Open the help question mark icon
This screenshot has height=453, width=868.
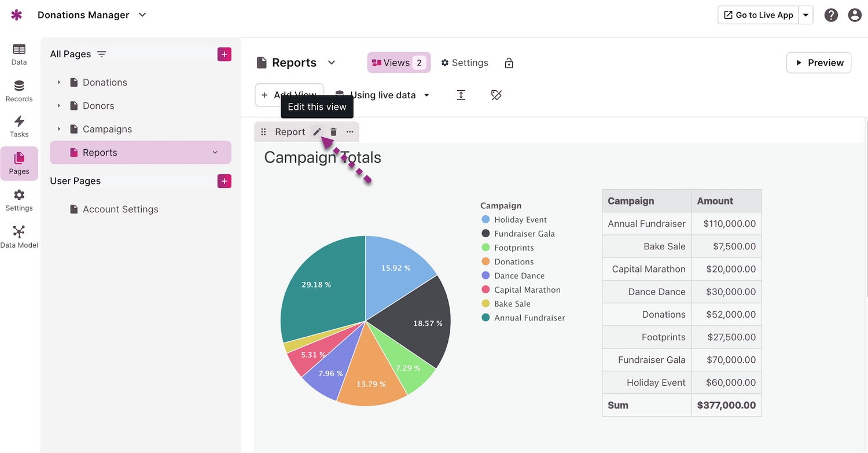[831, 15]
